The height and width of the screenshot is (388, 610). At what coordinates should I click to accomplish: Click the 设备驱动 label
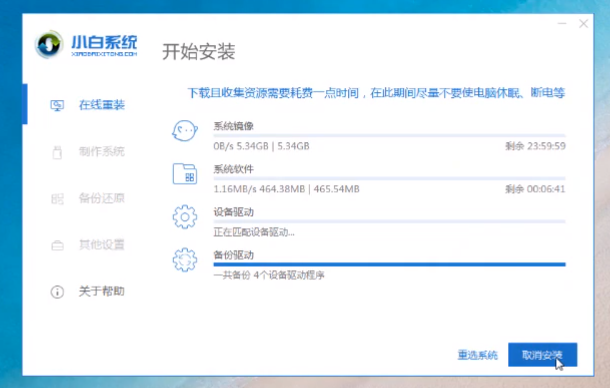coord(233,212)
